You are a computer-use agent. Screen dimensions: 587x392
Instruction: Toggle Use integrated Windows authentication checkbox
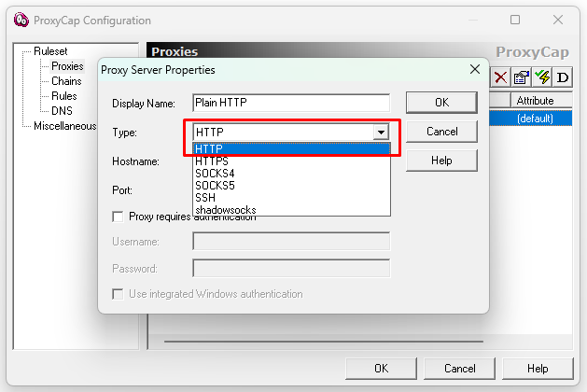[x=118, y=294]
